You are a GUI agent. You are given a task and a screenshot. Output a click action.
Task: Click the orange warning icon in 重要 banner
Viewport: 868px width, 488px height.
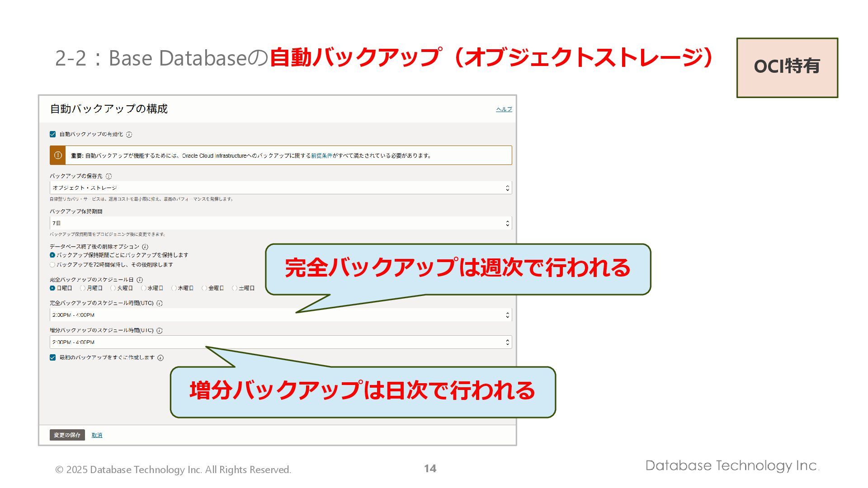pos(58,155)
